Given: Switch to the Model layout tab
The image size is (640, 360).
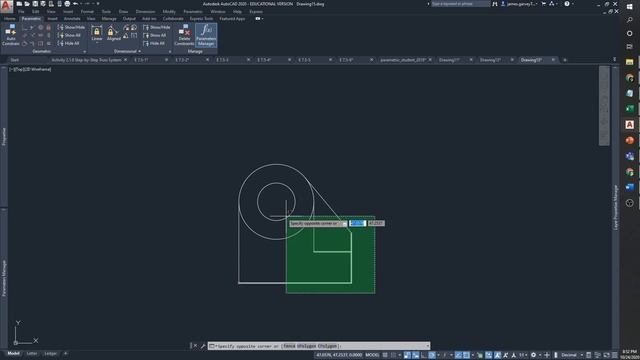Looking at the screenshot, I should coord(13,353).
